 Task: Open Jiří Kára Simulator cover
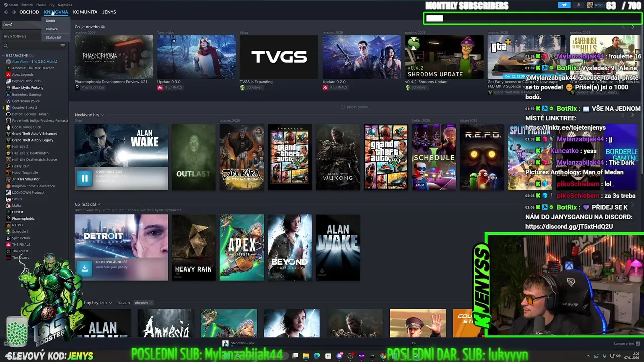click(242, 157)
